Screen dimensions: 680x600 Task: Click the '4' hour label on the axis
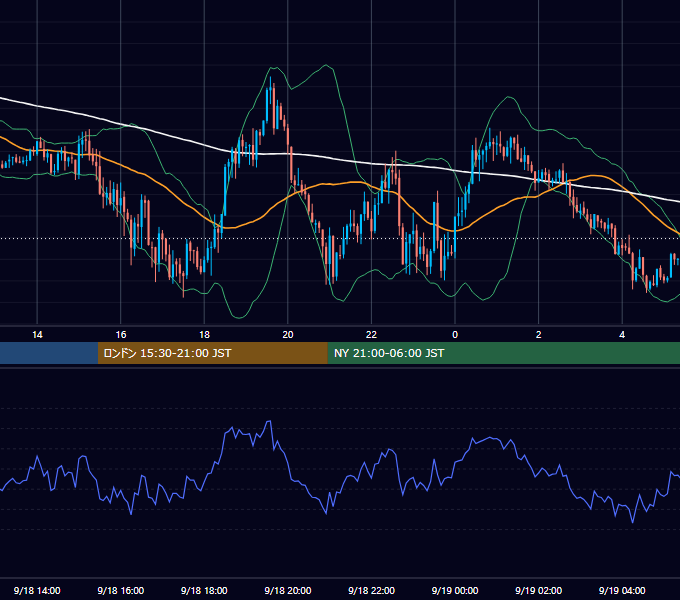click(622, 335)
